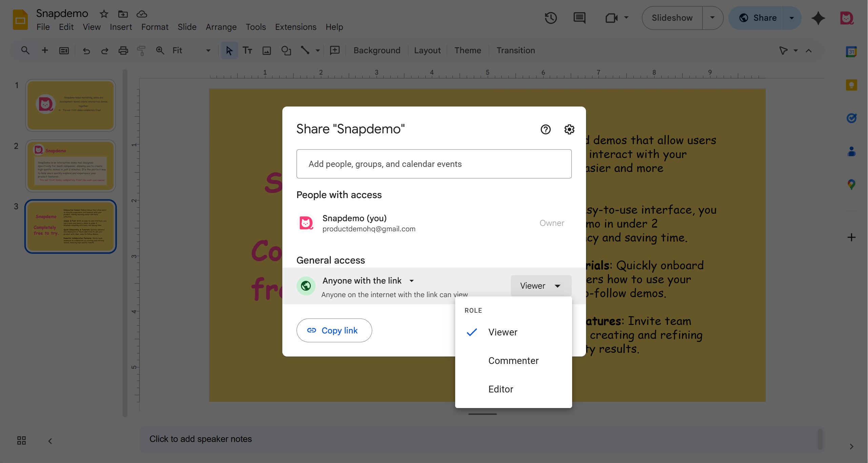Open the Viewer role dropdown button
The image size is (868, 463).
541,286
